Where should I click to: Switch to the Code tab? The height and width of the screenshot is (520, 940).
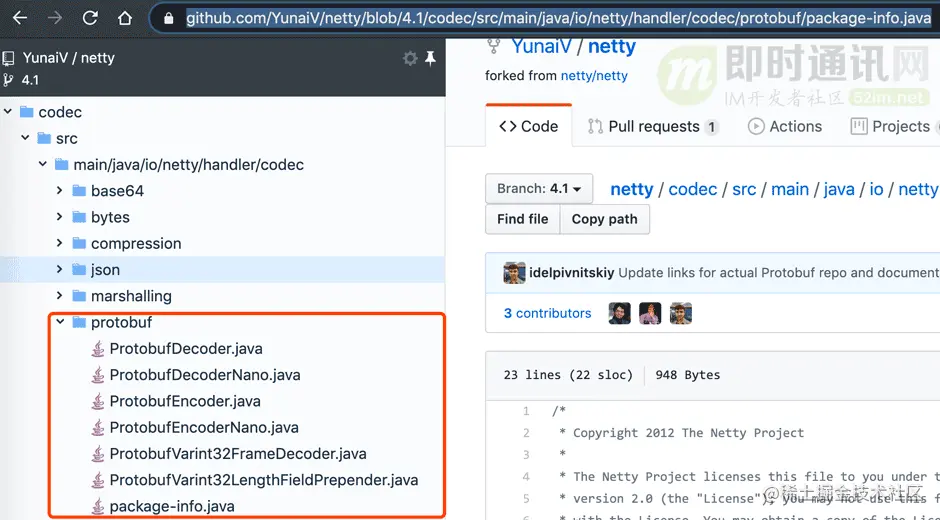click(x=529, y=126)
